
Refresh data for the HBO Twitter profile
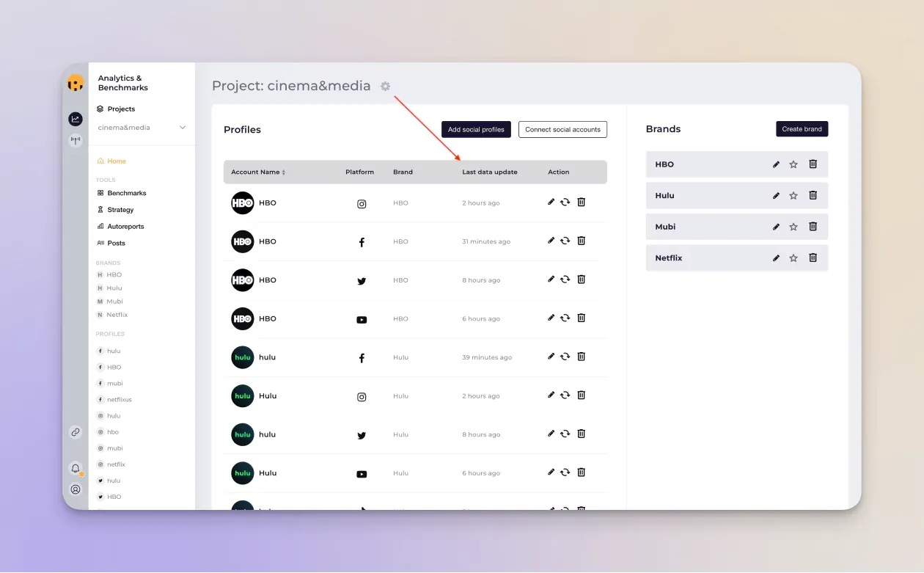pos(565,279)
